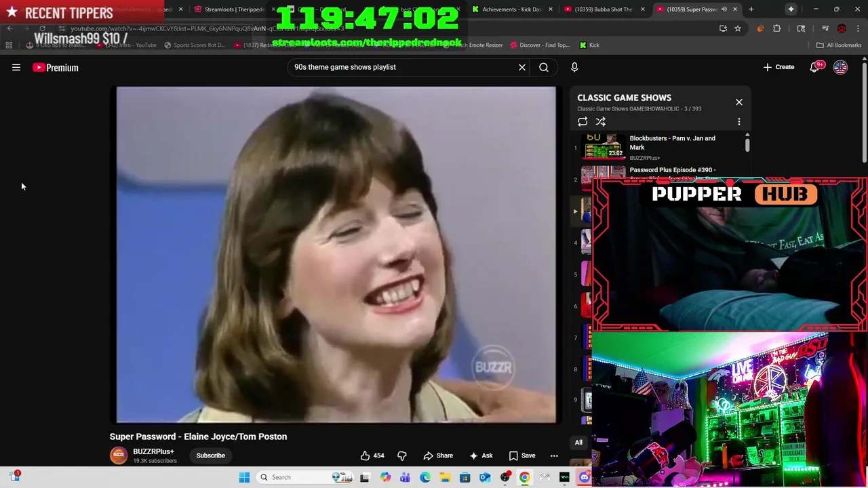Subscribe to the BUZZRPlus+ channel
This screenshot has width=868, height=488.
pos(211,455)
